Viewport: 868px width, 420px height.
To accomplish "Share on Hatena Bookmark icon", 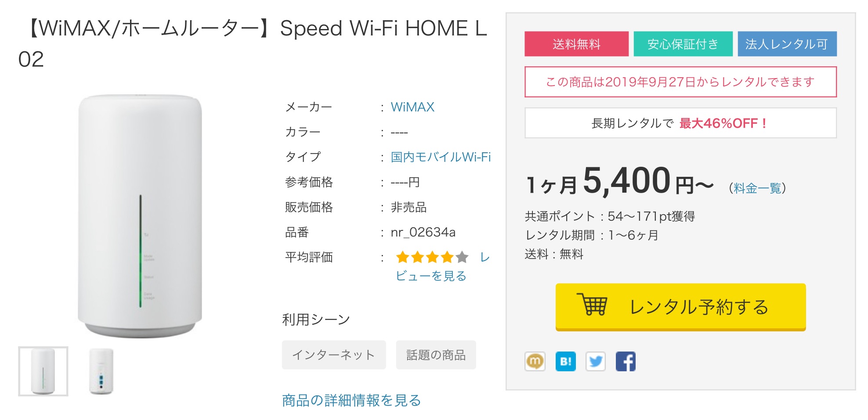I will tap(565, 362).
